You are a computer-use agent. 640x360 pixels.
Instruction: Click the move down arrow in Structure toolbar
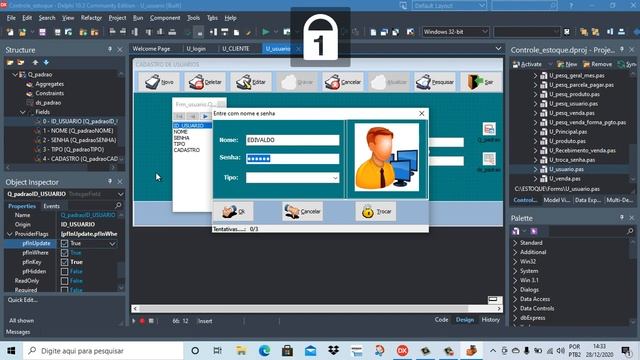[46, 62]
